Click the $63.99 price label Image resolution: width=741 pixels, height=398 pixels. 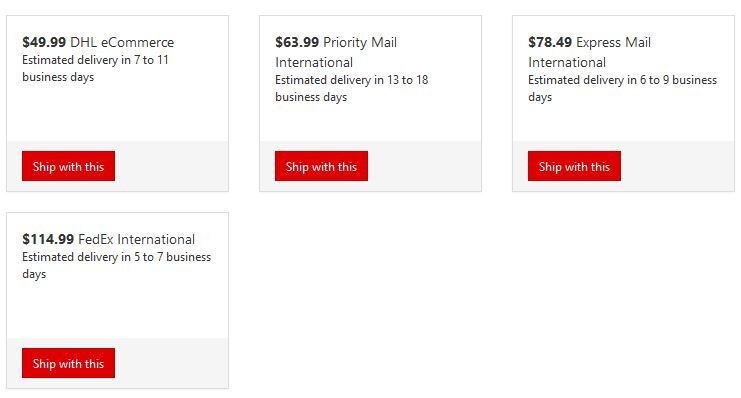(x=297, y=42)
